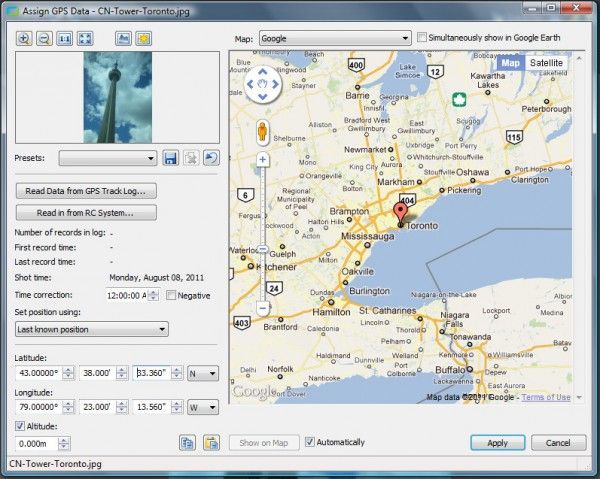This screenshot has width=600, height=479.
Task: Save preset with floppy disk icon
Action: (171, 158)
